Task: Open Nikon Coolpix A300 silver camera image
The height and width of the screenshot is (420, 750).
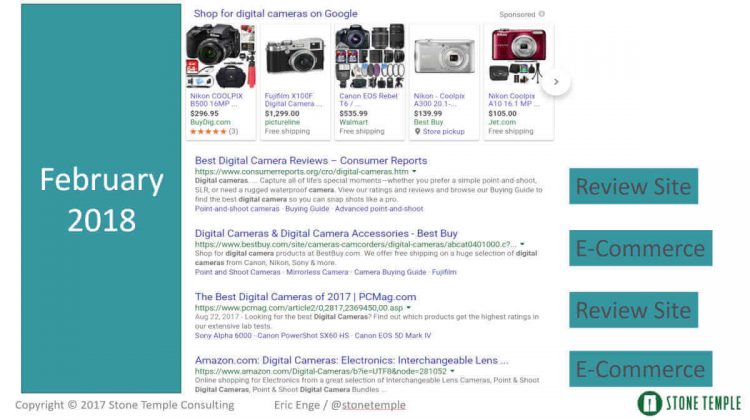Action: tap(444, 56)
